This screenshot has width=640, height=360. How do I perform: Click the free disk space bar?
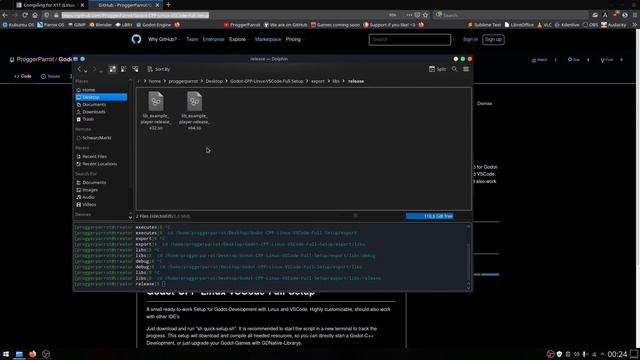[429, 216]
